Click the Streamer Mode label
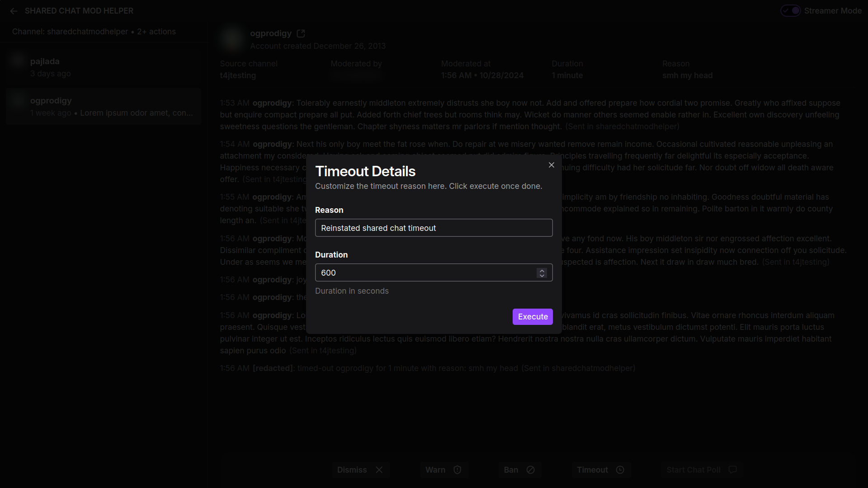The width and height of the screenshot is (868, 488). [832, 11]
